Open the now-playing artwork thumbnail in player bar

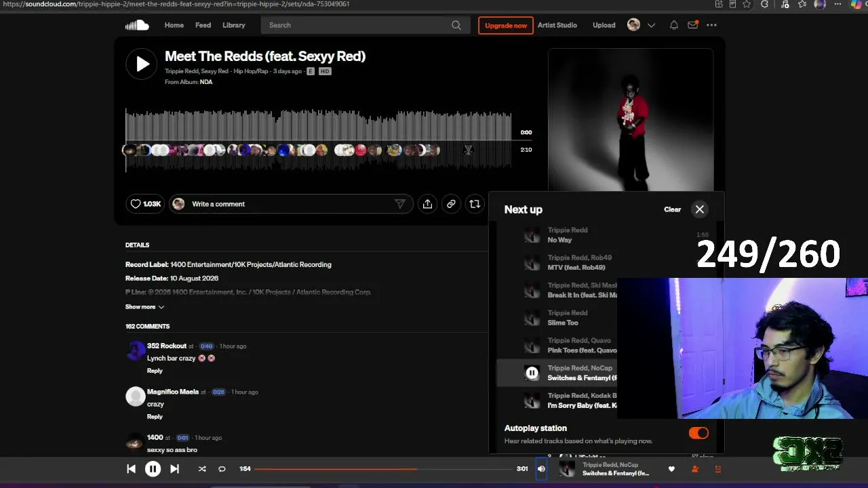(567, 468)
